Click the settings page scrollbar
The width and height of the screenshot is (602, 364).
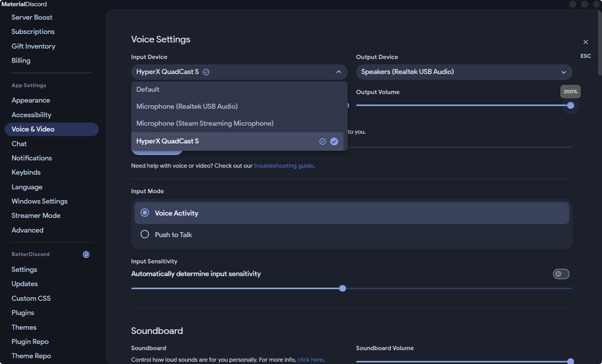(600, 42)
